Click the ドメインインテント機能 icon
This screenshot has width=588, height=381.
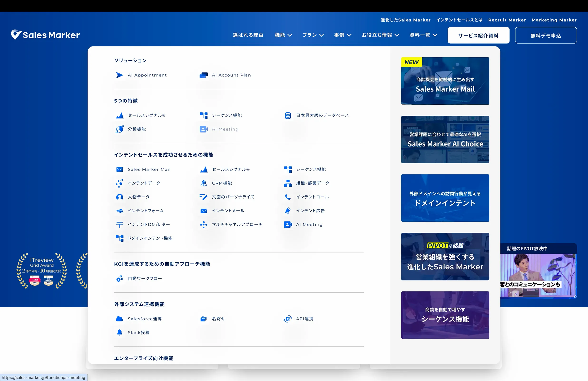(x=120, y=238)
